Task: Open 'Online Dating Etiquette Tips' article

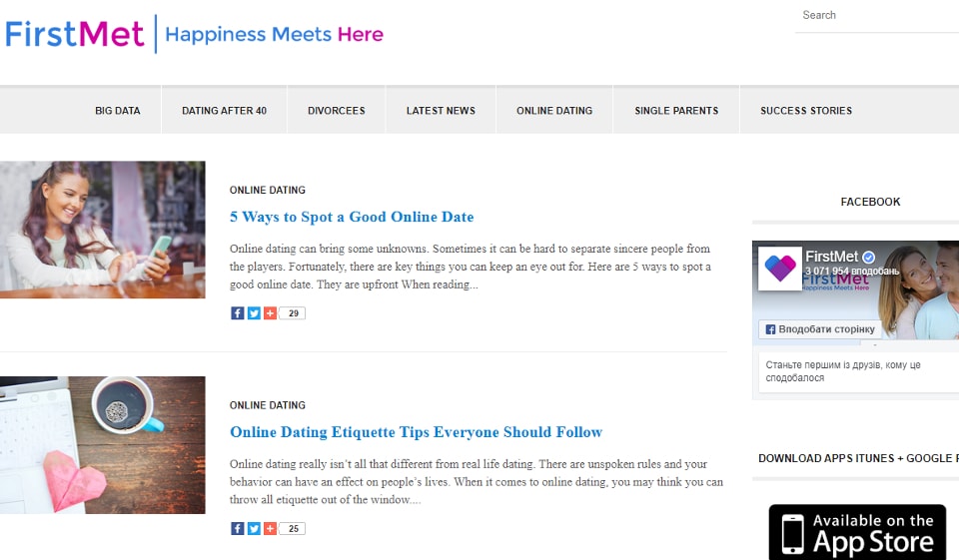Action: (416, 432)
